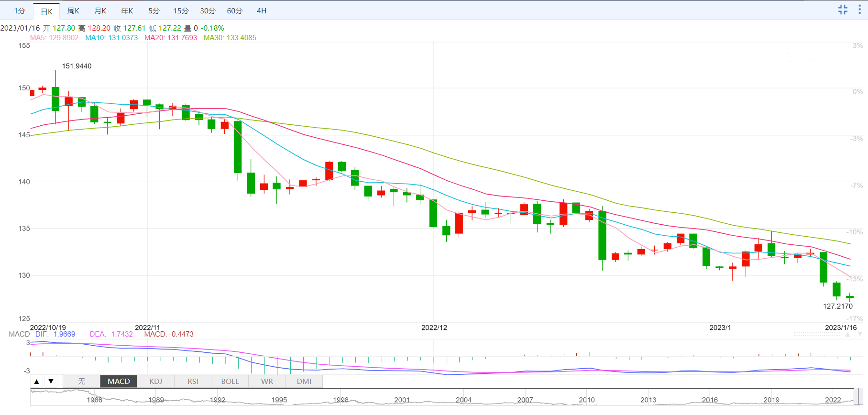Select the 日K daily candlestick tab
868x415 pixels.
(x=46, y=11)
